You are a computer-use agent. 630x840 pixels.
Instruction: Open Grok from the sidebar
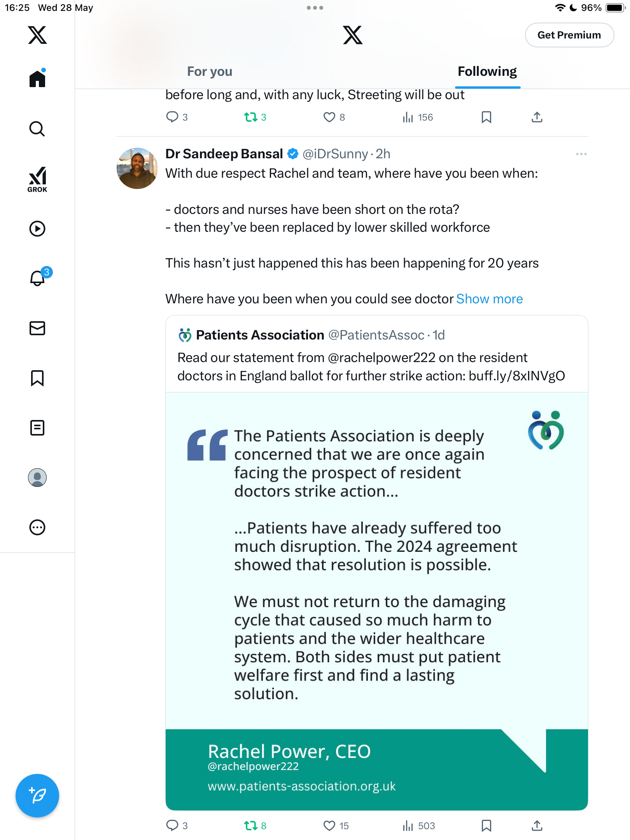[37, 179]
